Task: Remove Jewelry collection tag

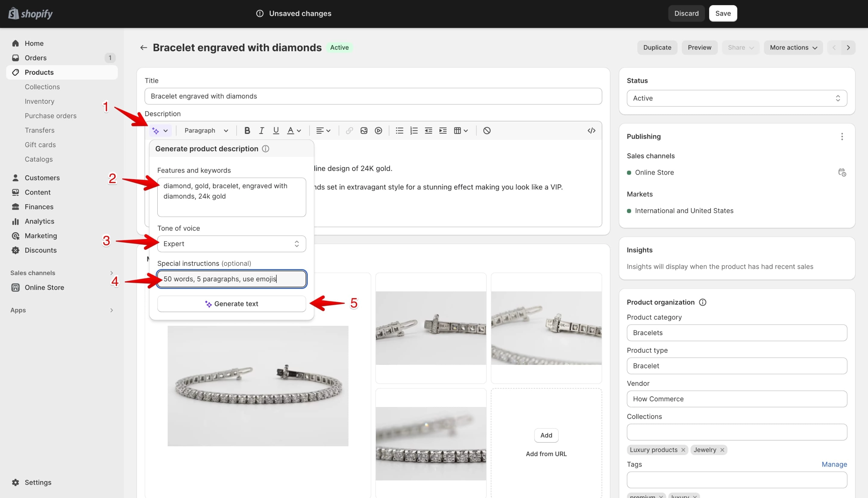Action: 722,450
